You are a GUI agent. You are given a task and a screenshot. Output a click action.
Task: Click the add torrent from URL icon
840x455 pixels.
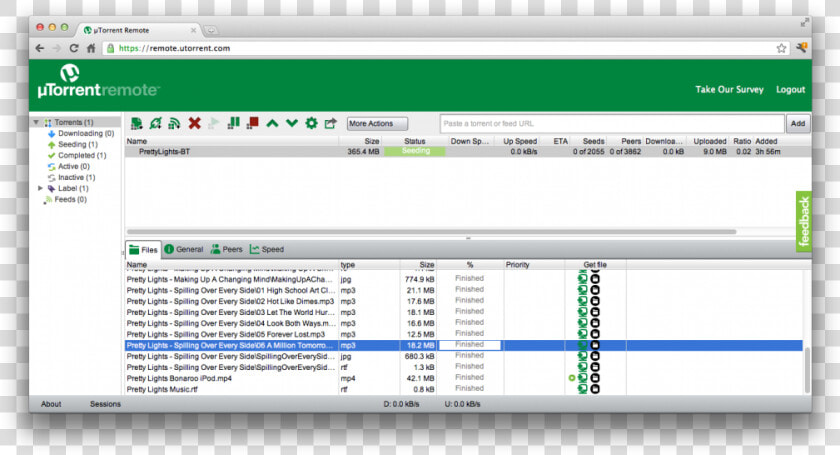[155, 123]
